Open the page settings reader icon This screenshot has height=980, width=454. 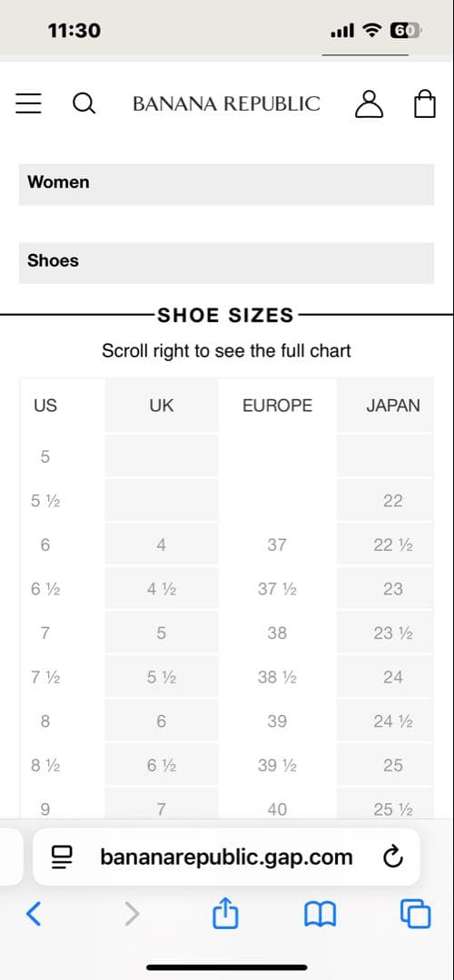[63, 857]
